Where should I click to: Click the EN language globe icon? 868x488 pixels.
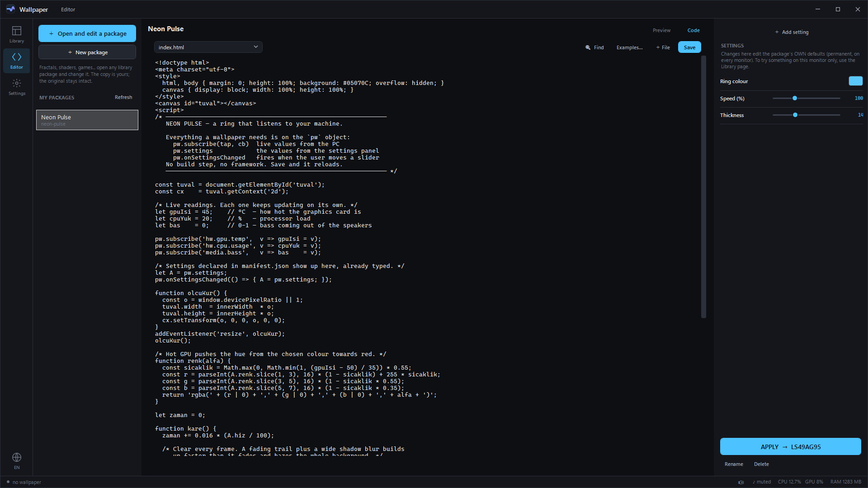[17, 461]
